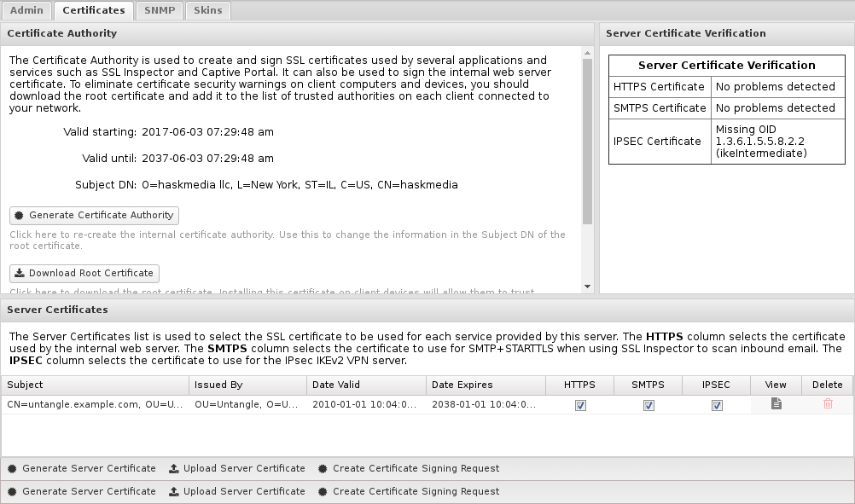Switch to the Admin tab
The image size is (855, 504).
26,10
